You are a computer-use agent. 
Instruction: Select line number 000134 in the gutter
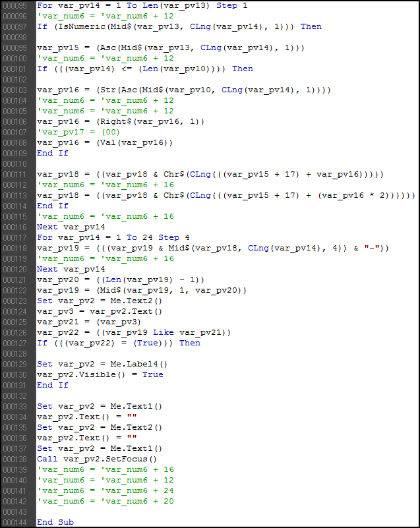(x=15, y=417)
